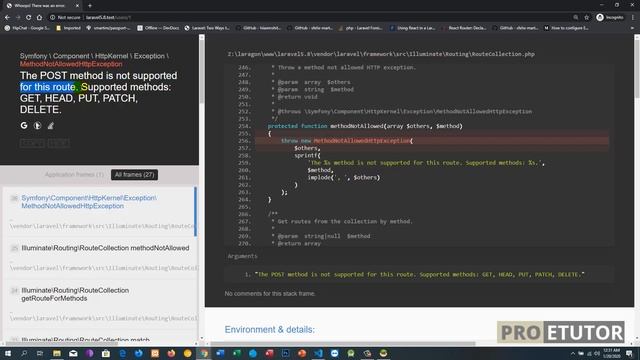
Task: Open Windows Start menu
Action: (8, 353)
